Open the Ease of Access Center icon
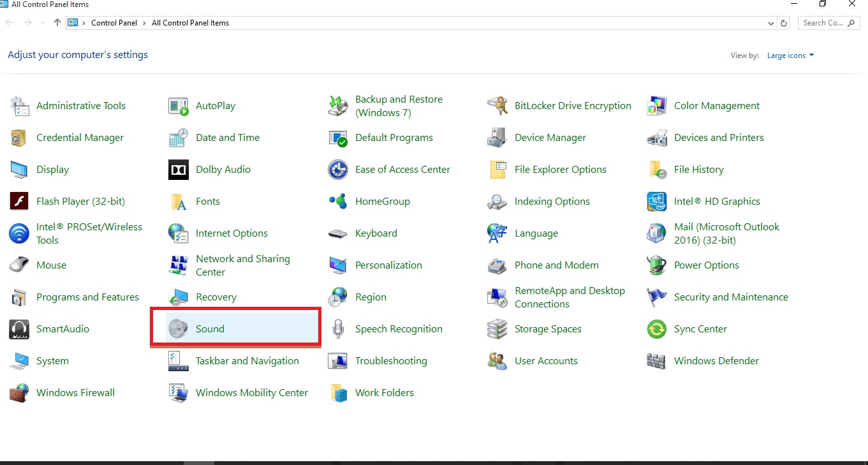Viewport: 868px width, 465px height. [338, 170]
